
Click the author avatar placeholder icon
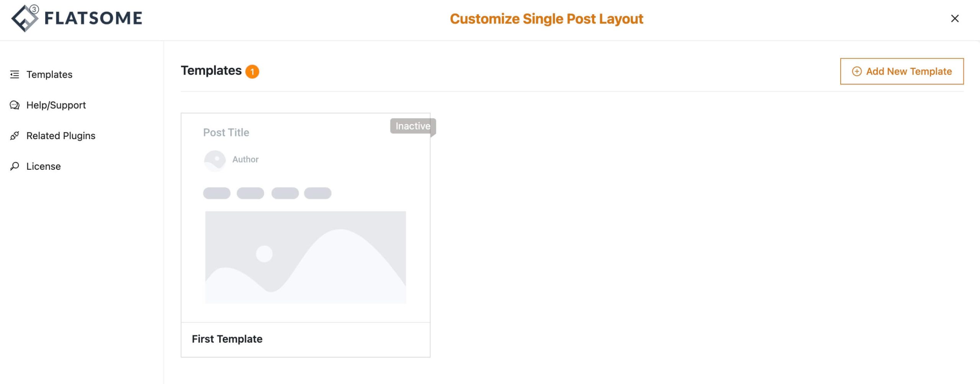pyautogui.click(x=215, y=160)
